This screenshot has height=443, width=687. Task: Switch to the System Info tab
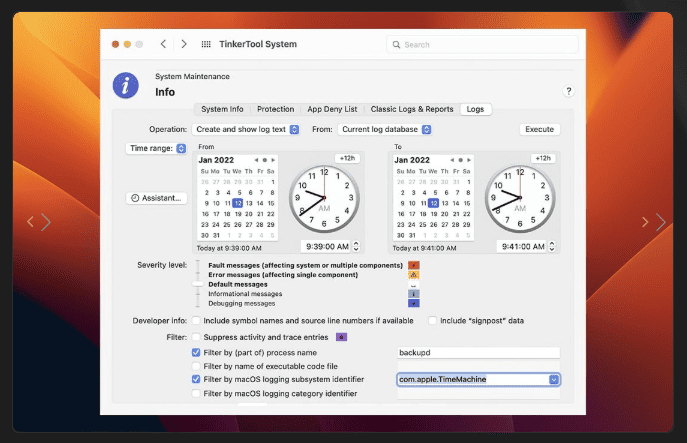(x=222, y=109)
